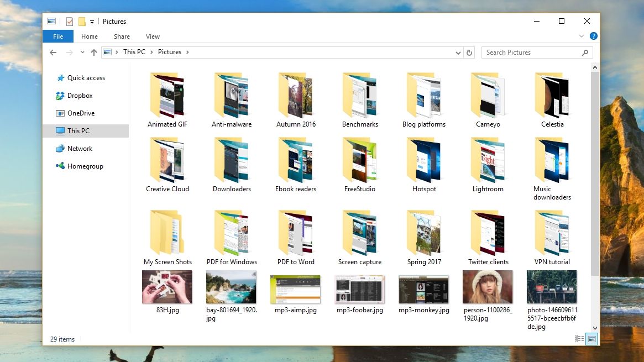Open the Customize Quick Access Toolbar dropdown
Image resolution: width=644 pixels, height=362 pixels.
pyautogui.click(x=92, y=22)
